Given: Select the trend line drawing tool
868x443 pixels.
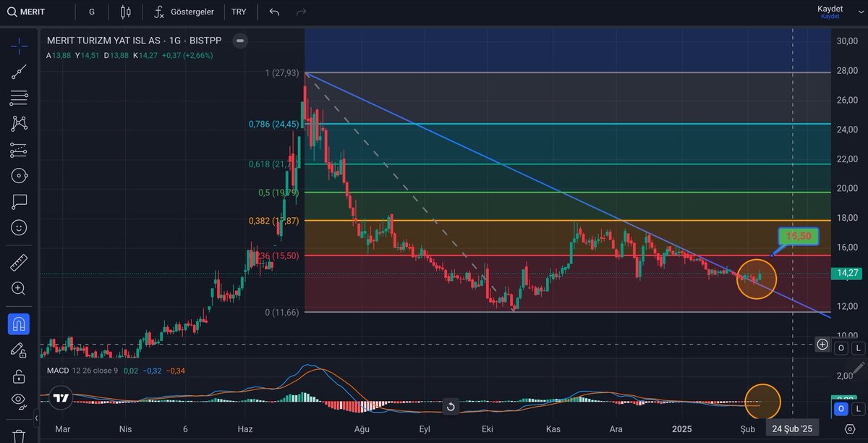Looking at the screenshot, I should point(19,72).
